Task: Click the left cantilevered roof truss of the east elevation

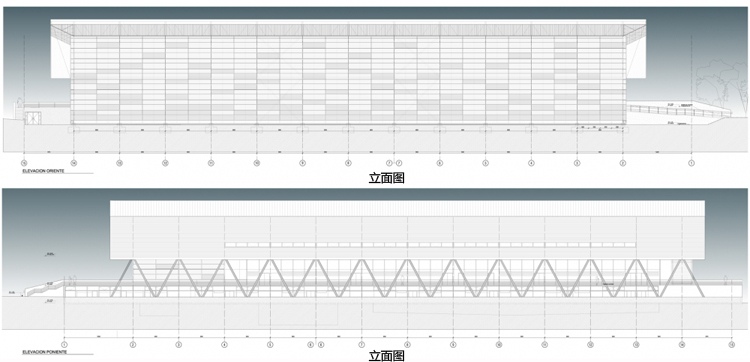Action: pos(61,33)
